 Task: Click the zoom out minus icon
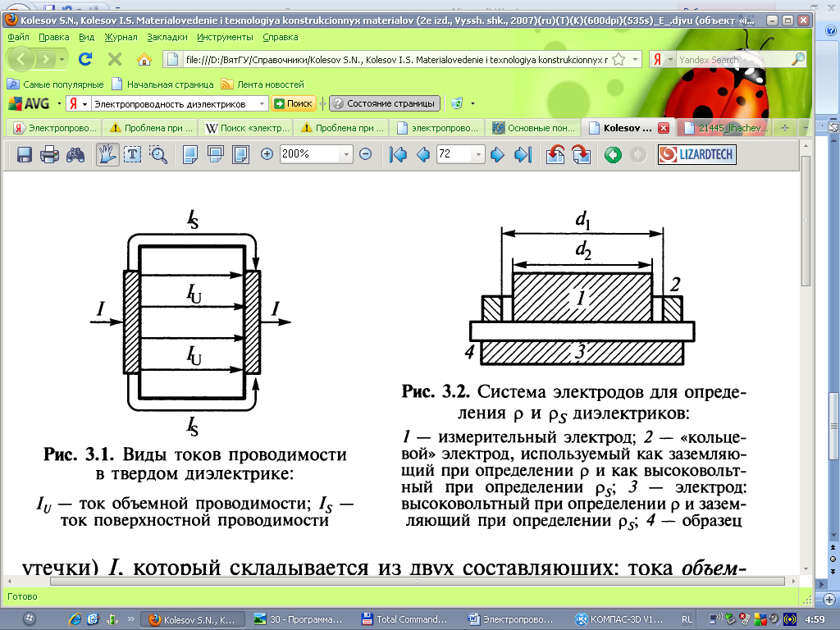click(x=365, y=154)
